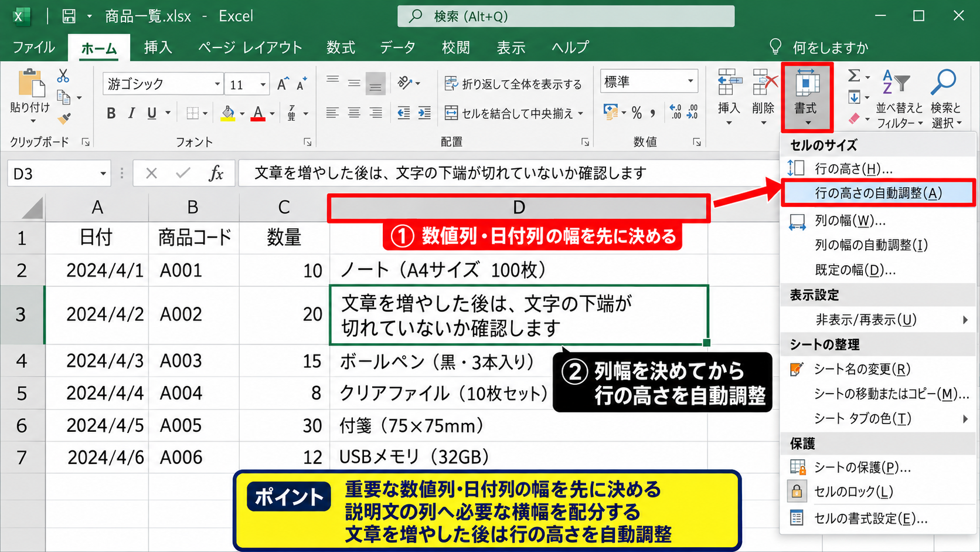Expand 非表示/再表示(U) submenu

coord(877,320)
